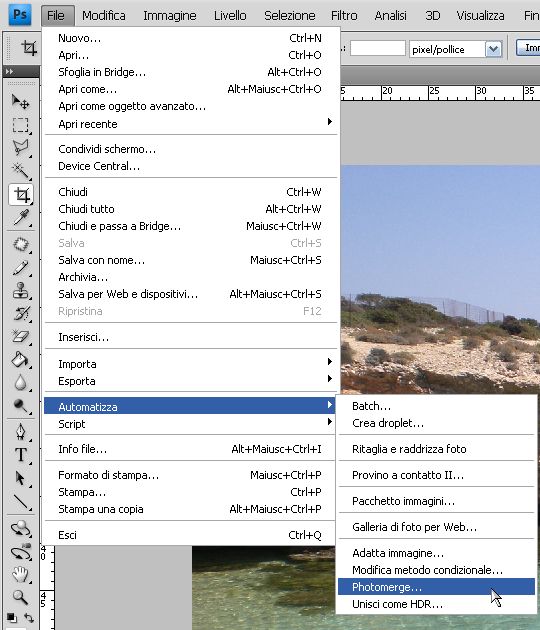Choose Photomerge from Automatizza submenu

click(x=436, y=587)
